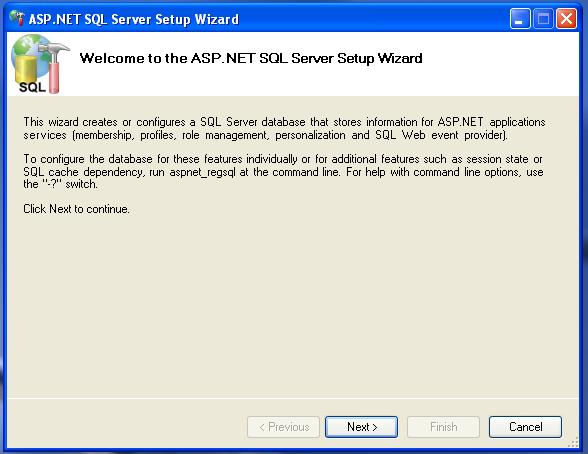
Task: Click the disabled < Previous button
Action: point(284,427)
